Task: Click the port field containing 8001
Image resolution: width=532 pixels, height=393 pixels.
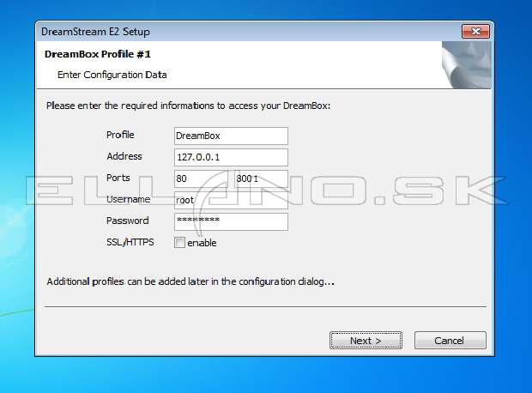Action: (261, 178)
